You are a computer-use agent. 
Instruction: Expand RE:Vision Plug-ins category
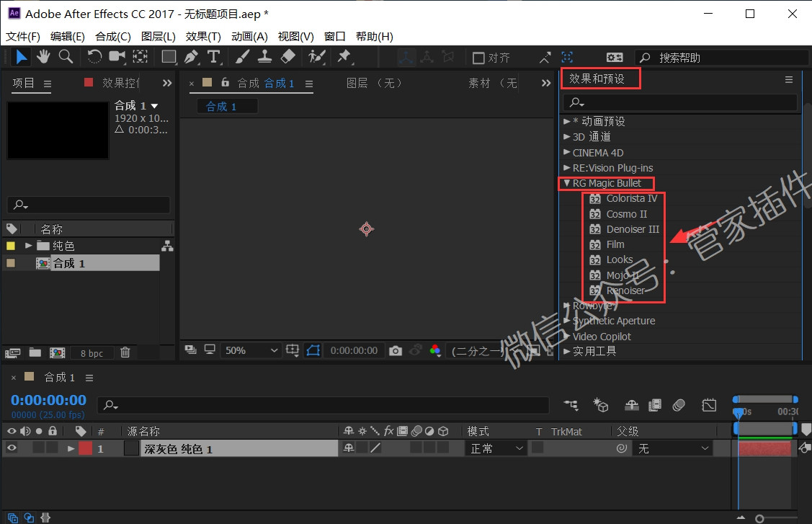coord(566,168)
